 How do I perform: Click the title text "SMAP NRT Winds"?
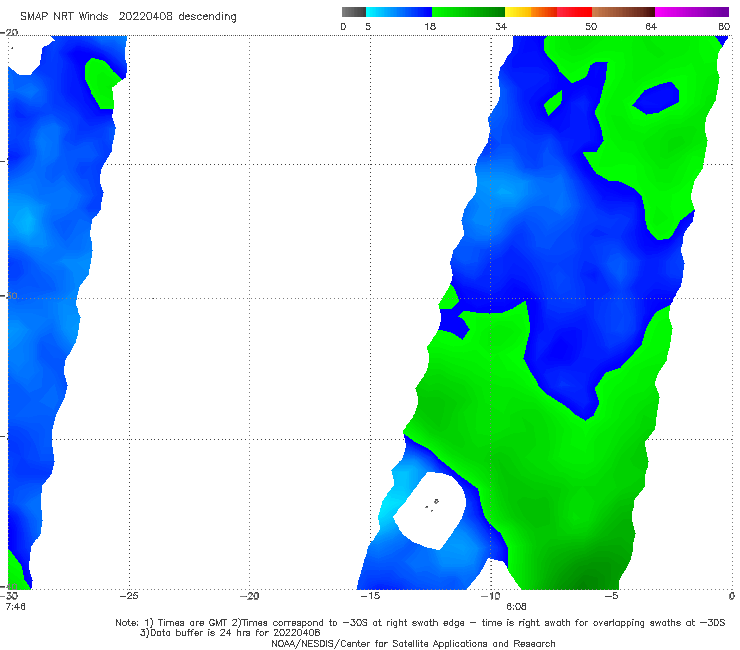coord(64,17)
